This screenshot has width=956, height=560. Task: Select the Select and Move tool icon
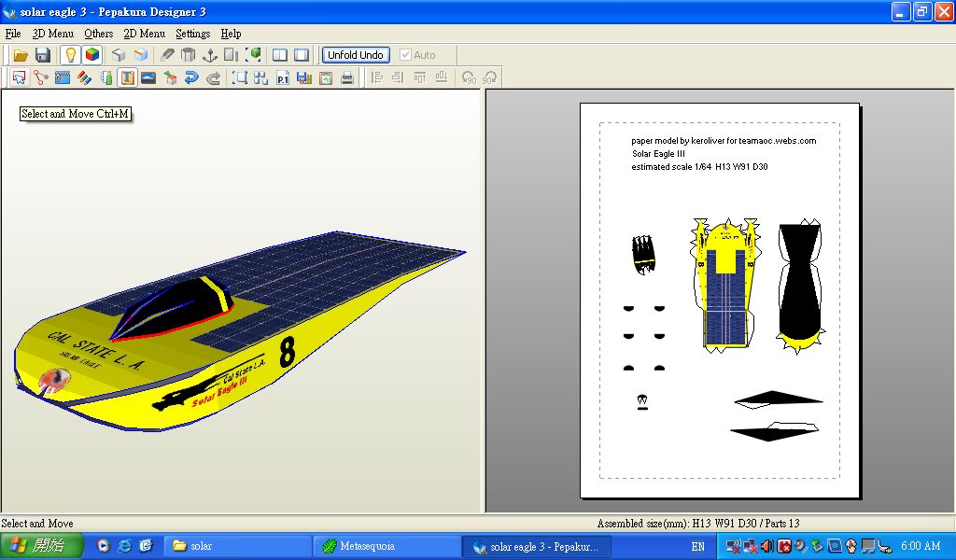point(19,78)
